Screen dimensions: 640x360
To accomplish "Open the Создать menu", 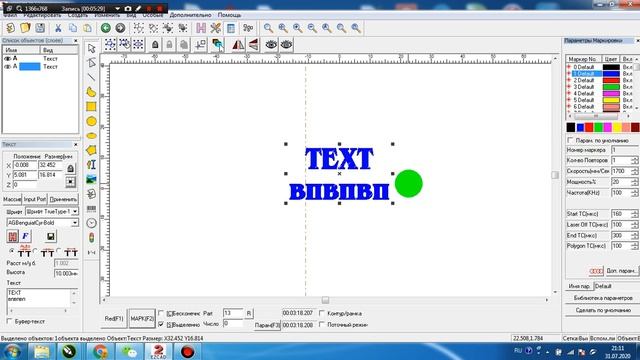I will (x=78, y=15).
